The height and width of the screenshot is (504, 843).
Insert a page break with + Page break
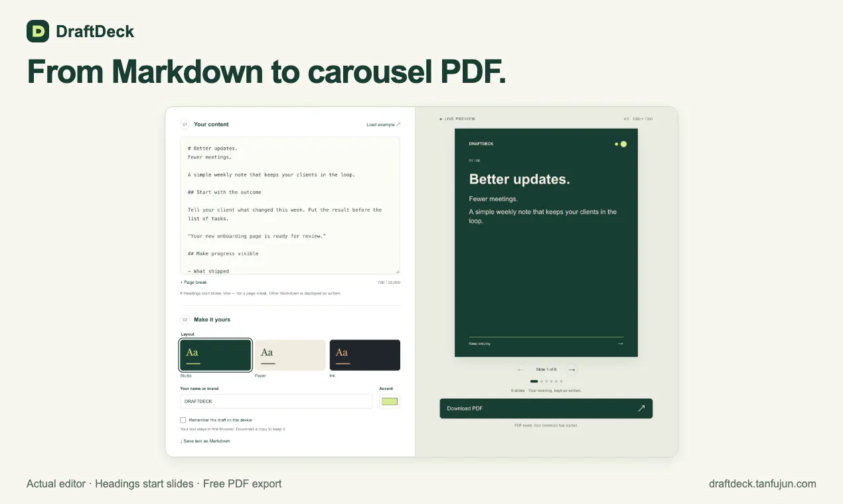coord(194,283)
